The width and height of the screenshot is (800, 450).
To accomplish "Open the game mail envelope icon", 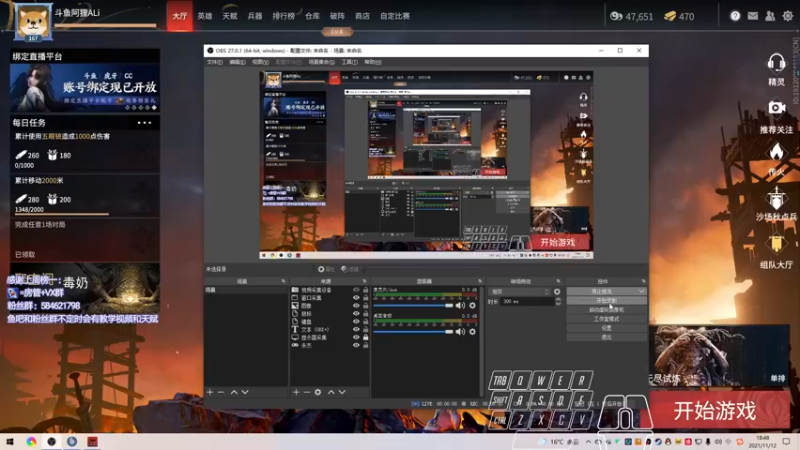I will click(753, 16).
